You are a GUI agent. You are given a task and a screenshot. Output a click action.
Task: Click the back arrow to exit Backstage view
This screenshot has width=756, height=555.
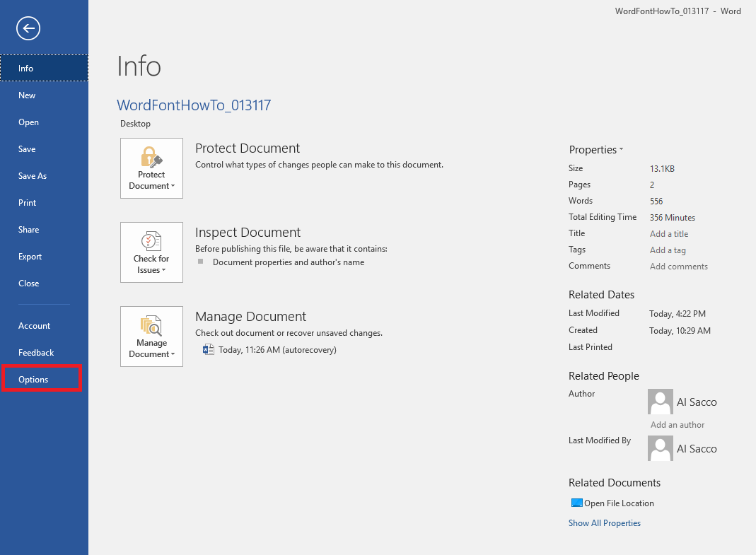click(28, 28)
